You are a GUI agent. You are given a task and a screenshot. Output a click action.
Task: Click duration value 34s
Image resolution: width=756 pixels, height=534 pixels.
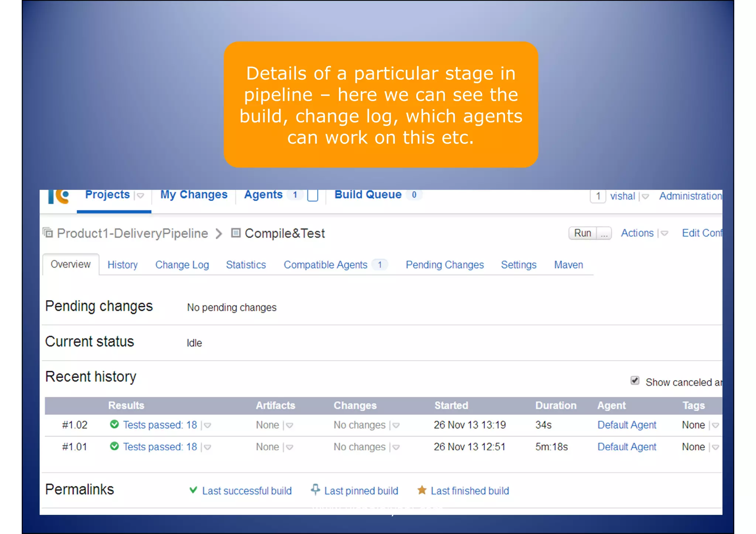[x=543, y=425]
